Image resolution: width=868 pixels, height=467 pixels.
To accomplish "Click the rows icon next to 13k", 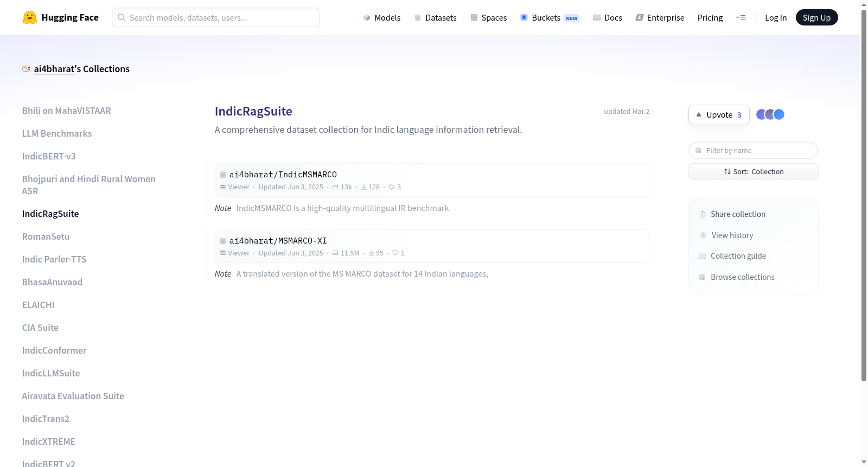I will click(335, 187).
